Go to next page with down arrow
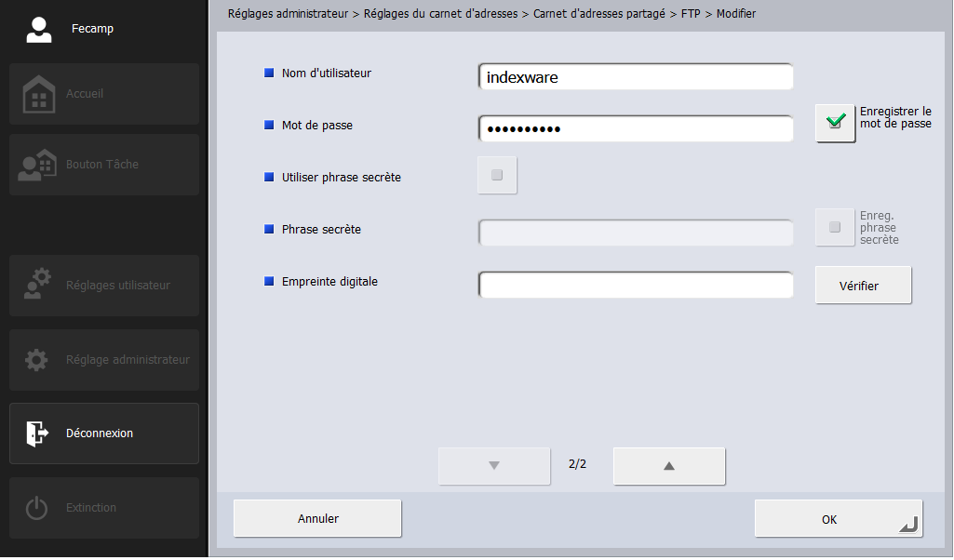 494,466
